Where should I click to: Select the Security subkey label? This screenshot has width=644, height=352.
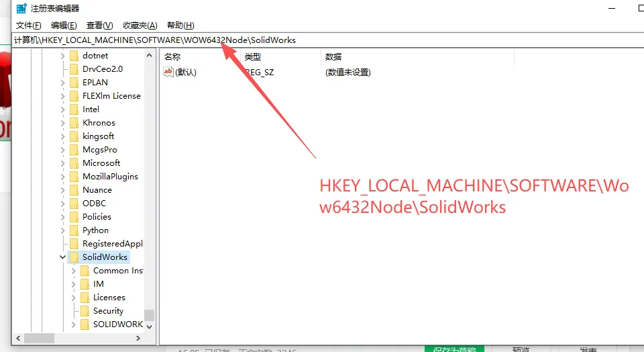pyautogui.click(x=108, y=311)
